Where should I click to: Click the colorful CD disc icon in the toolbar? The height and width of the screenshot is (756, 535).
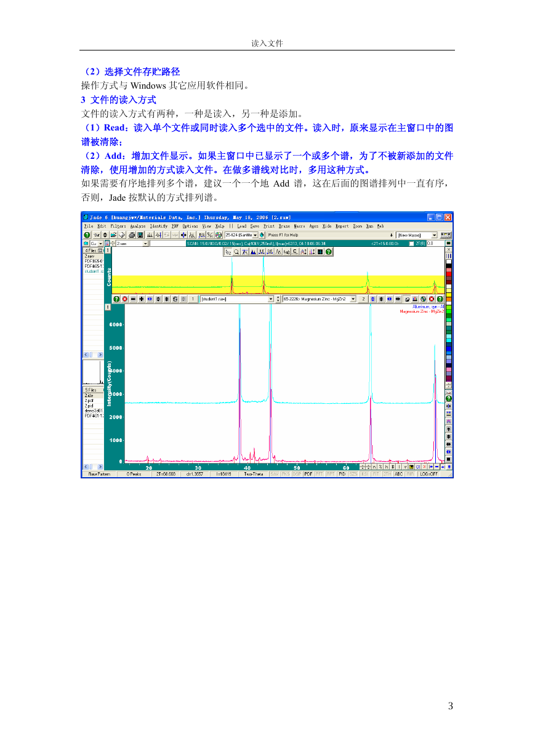pyautogui.click(x=218, y=235)
